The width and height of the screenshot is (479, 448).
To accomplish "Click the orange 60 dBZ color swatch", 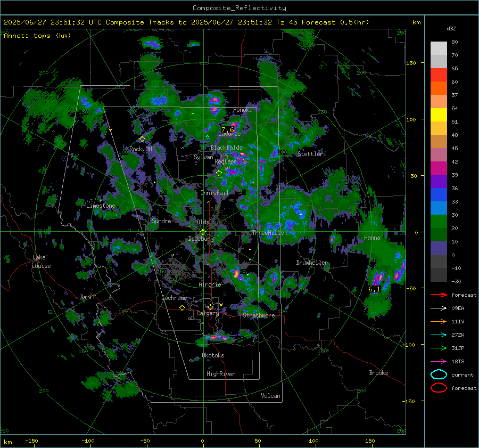I will pyautogui.click(x=439, y=88).
